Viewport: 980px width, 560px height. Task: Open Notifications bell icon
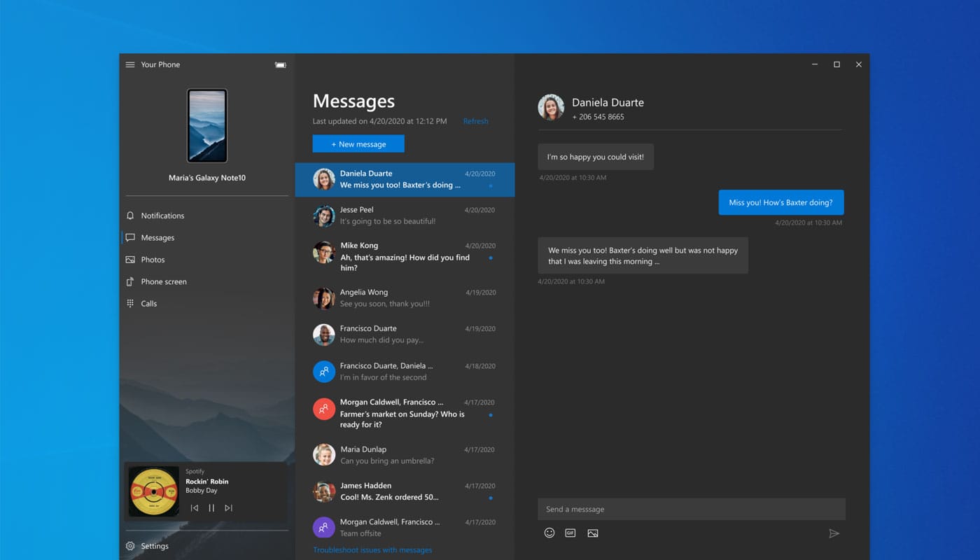(130, 216)
